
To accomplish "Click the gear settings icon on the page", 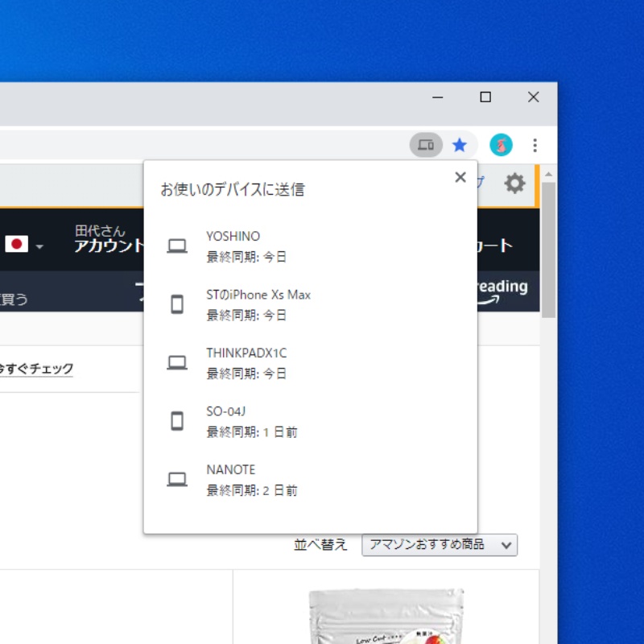I will coord(514,184).
